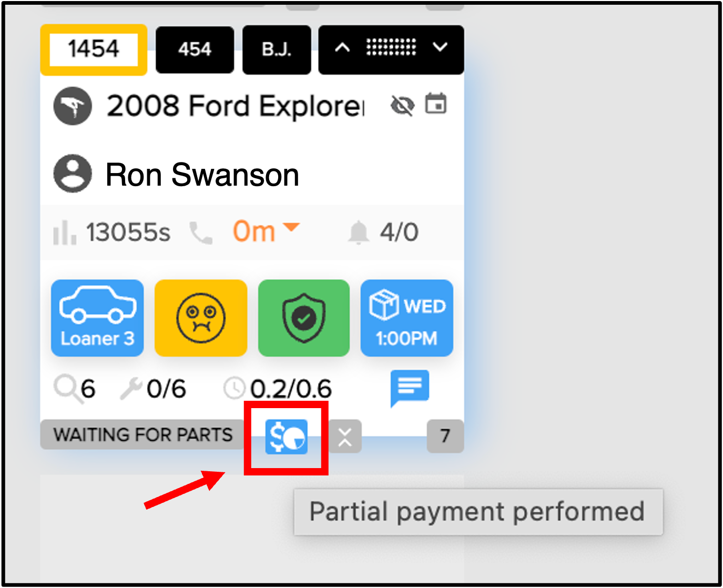Click the WAITING FOR PARTS status label
723x588 pixels.
tap(142, 434)
